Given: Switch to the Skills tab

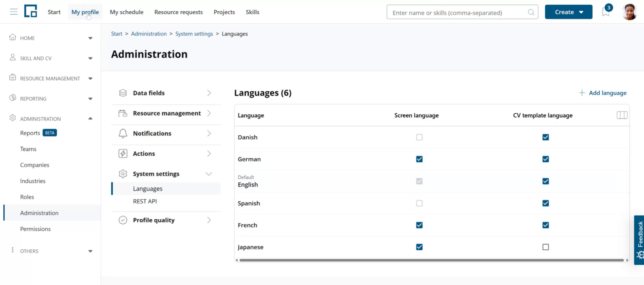Looking at the screenshot, I should 252,12.
